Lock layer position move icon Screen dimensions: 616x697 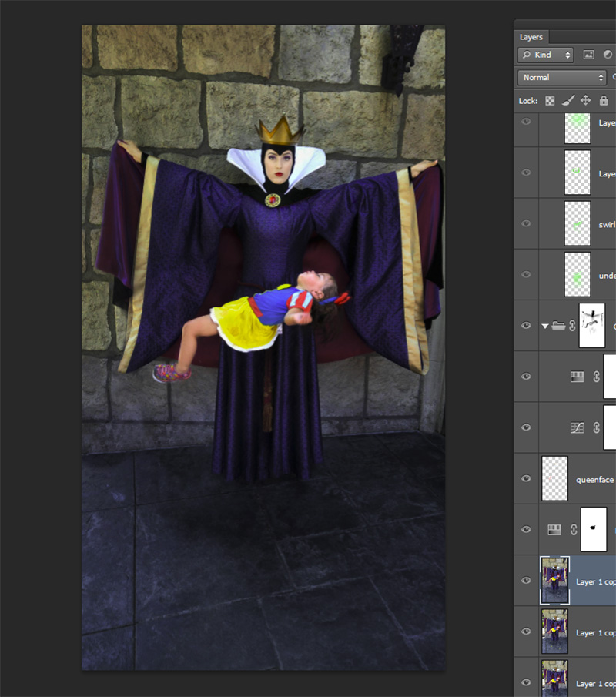586,100
